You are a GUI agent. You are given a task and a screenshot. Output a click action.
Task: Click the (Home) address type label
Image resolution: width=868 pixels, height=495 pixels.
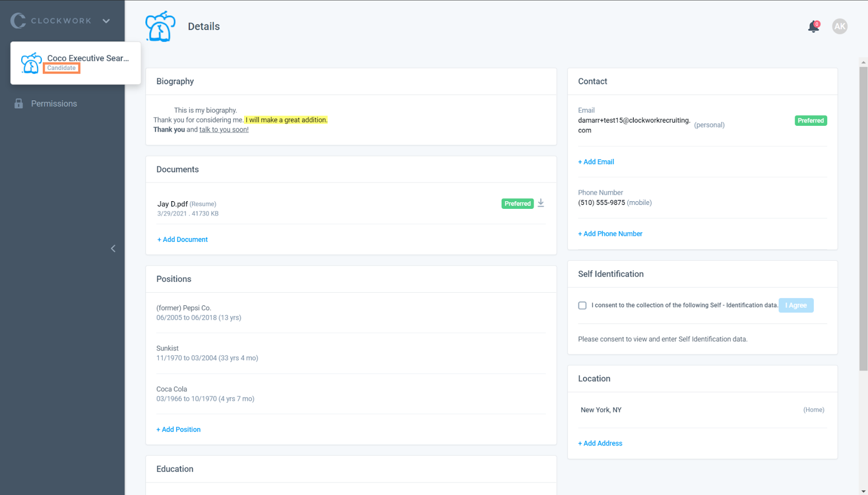(814, 410)
